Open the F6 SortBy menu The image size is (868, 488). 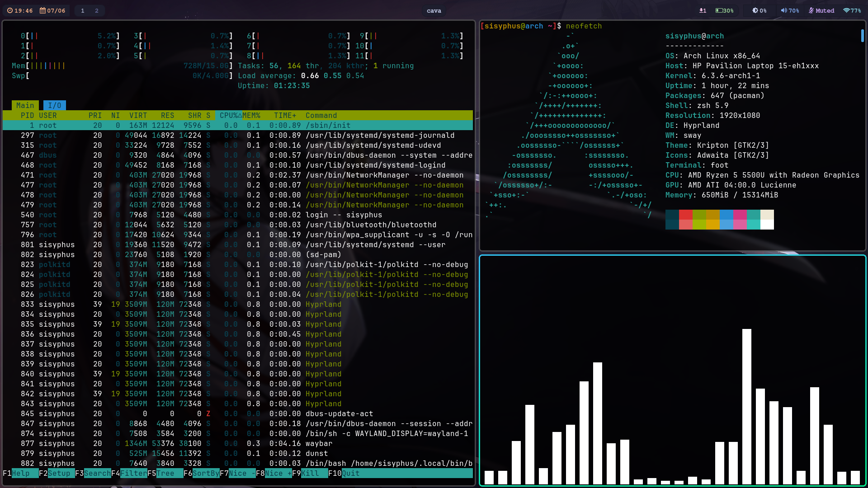206,473
